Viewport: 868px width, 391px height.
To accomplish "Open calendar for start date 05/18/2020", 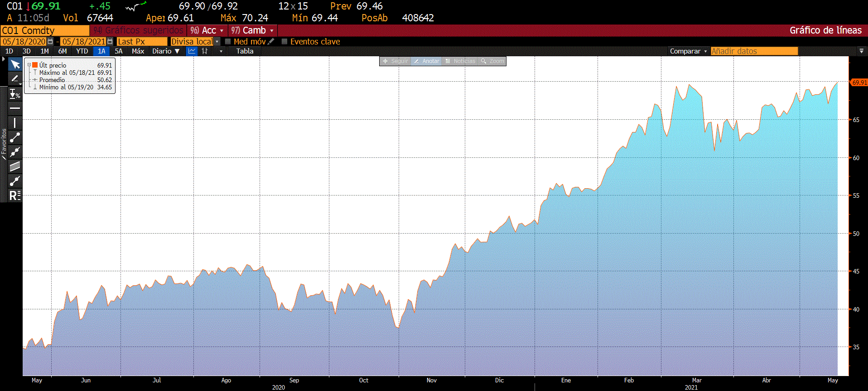I will coord(50,41).
